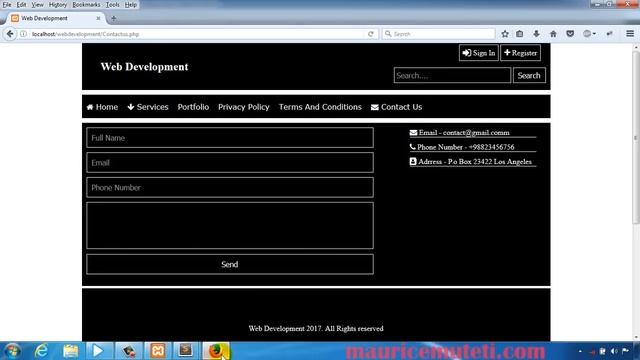Click inside the message text area
640x360 pixels.
tap(230, 225)
